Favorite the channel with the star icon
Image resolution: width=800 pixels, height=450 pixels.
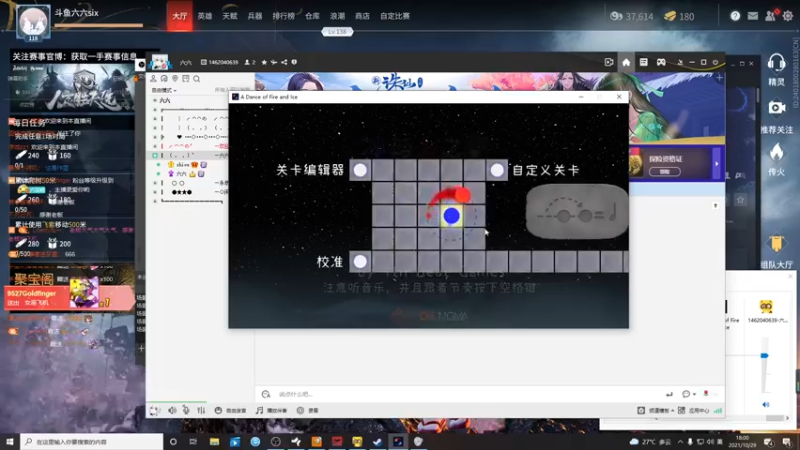tap(264, 62)
